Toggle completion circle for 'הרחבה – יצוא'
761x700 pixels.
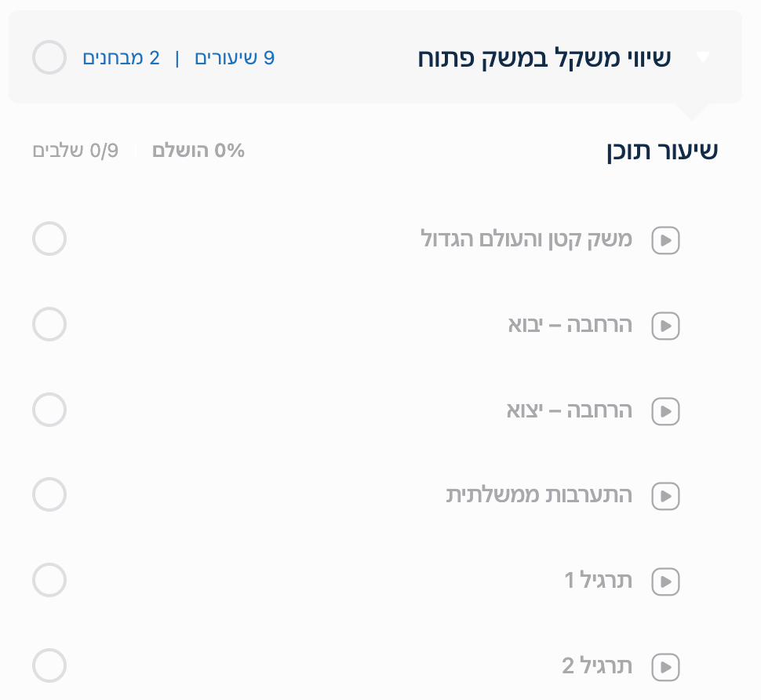click(49, 410)
